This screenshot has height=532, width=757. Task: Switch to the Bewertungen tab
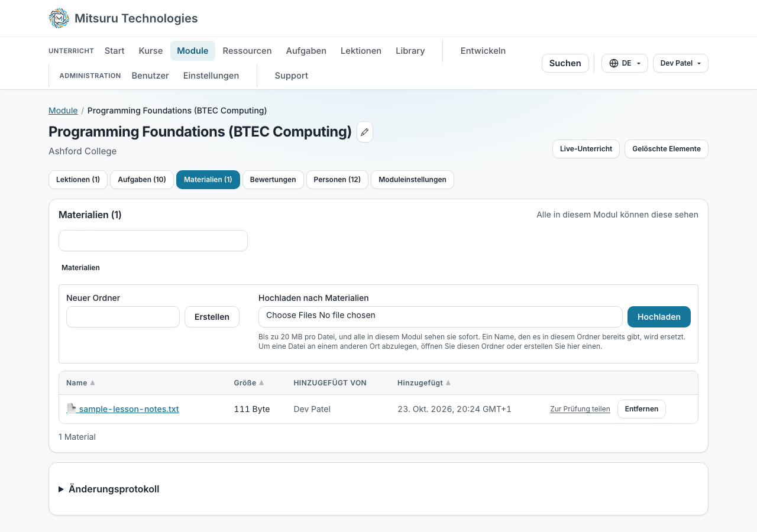273,180
